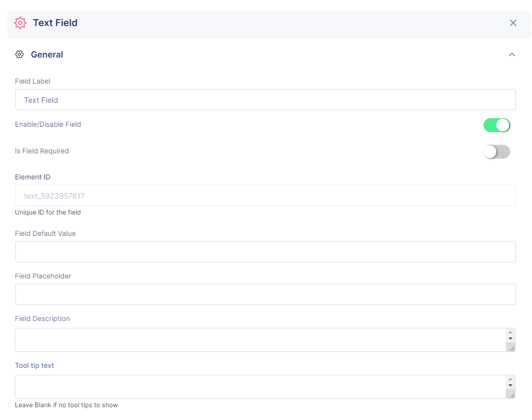Click the Text Field panel title
This screenshot has height=420, width=532.
(x=55, y=23)
